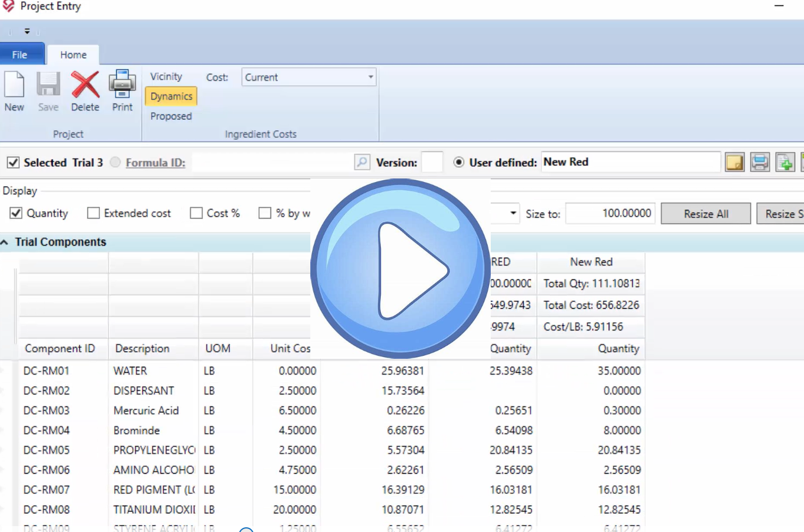
Task: Toggle the Selected checkbox
Action: 13,162
